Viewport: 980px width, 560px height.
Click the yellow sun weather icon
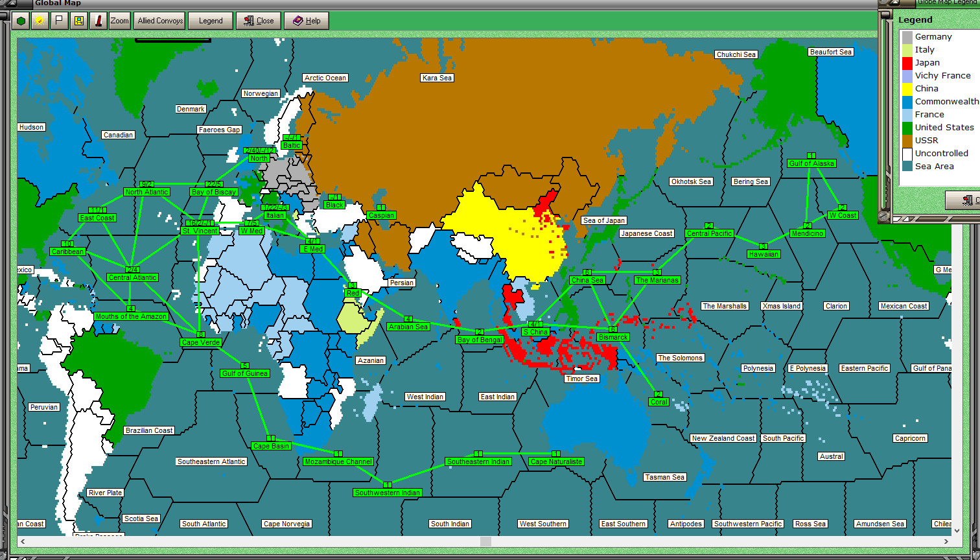click(40, 21)
